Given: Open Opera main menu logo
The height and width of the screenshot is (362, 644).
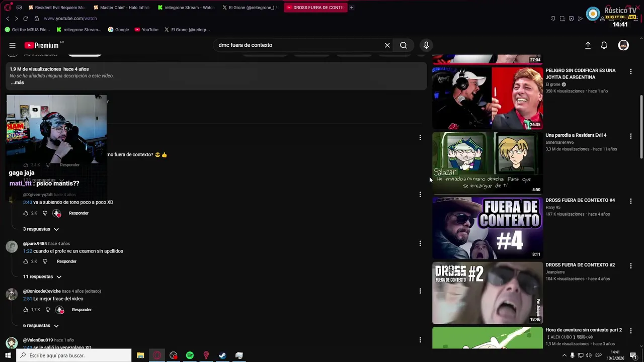Looking at the screenshot, I should (8, 8).
